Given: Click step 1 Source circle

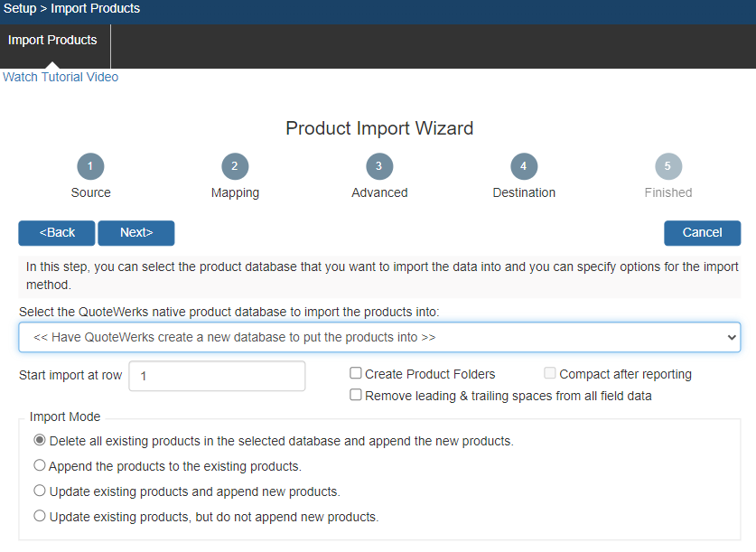Looking at the screenshot, I should tap(90, 166).
